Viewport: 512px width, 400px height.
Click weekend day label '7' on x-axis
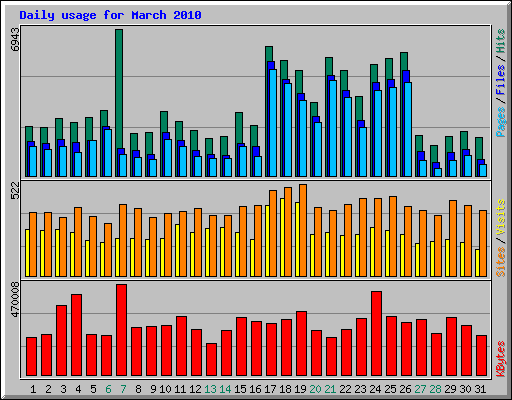pos(123,389)
